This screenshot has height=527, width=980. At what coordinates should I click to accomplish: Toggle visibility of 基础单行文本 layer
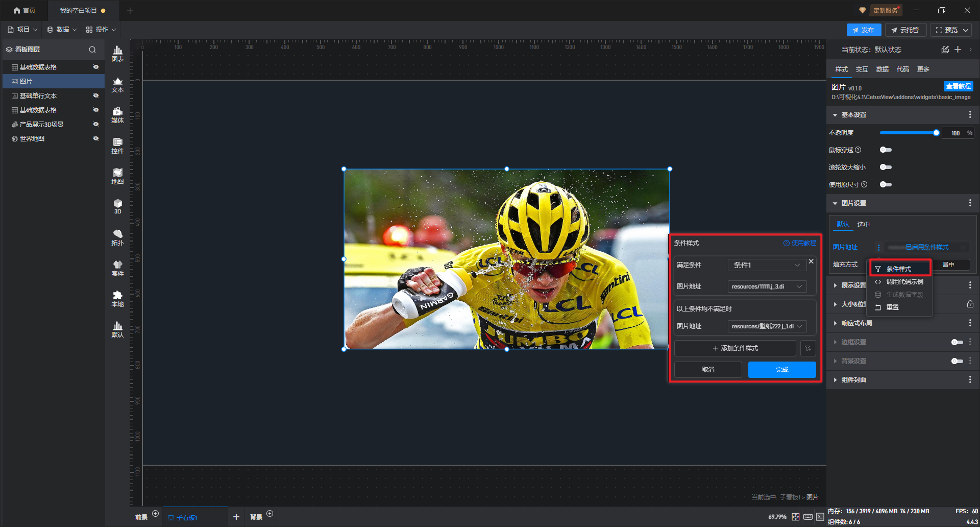96,96
